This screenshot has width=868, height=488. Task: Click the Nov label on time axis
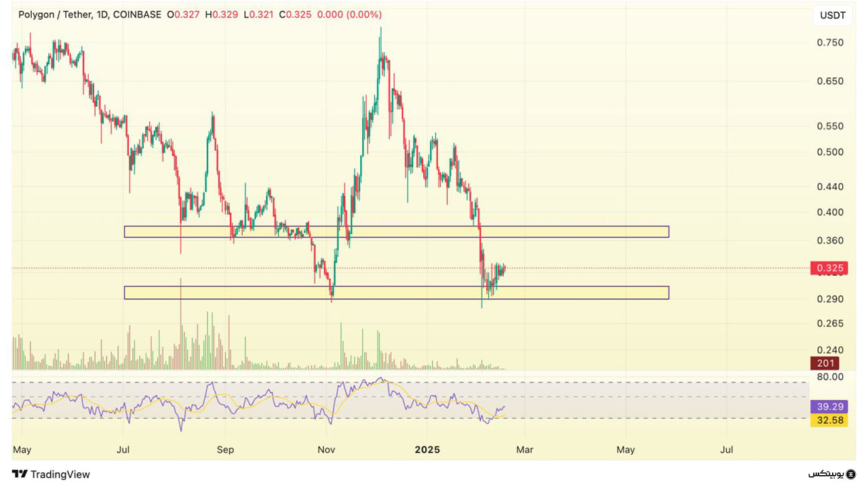tap(326, 449)
